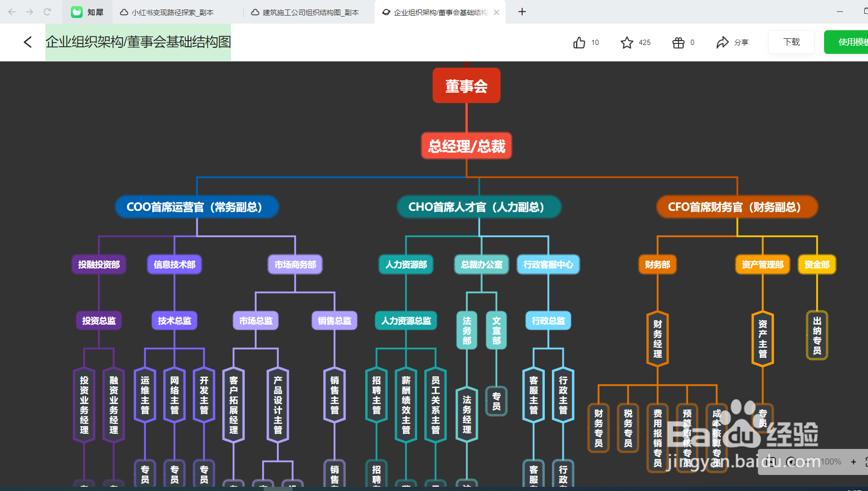
Task: Select the CHO首席人才官 node
Action: 479,207
